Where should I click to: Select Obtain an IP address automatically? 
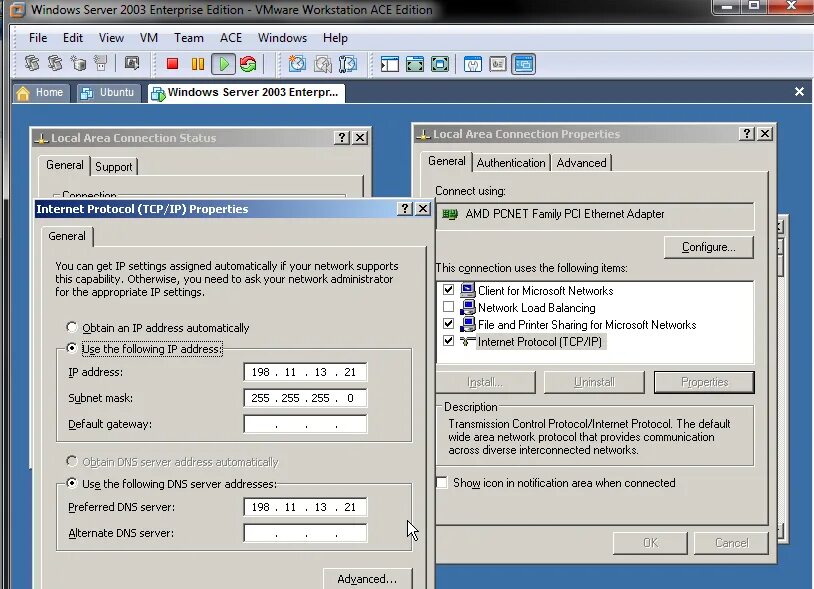[72, 327]
